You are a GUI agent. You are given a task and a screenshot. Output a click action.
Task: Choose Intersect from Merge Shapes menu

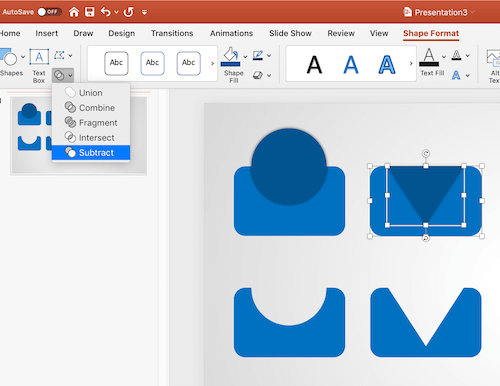tap(91, 138)
